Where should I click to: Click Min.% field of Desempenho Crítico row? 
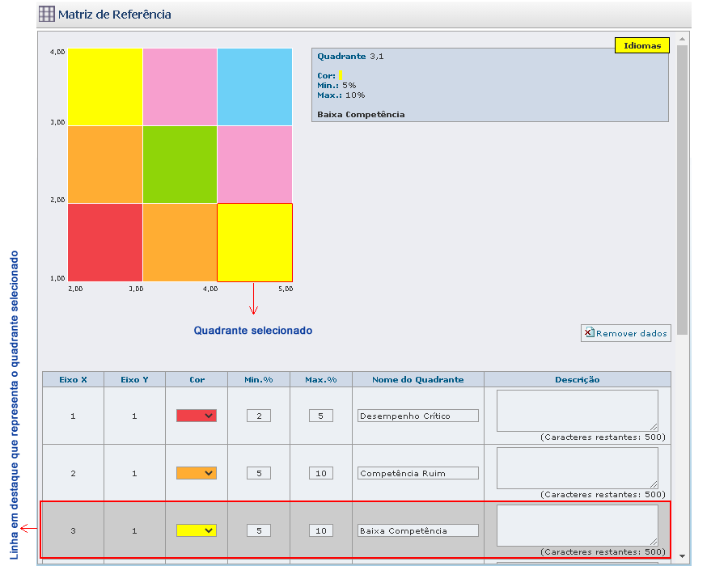pos(259,416)
